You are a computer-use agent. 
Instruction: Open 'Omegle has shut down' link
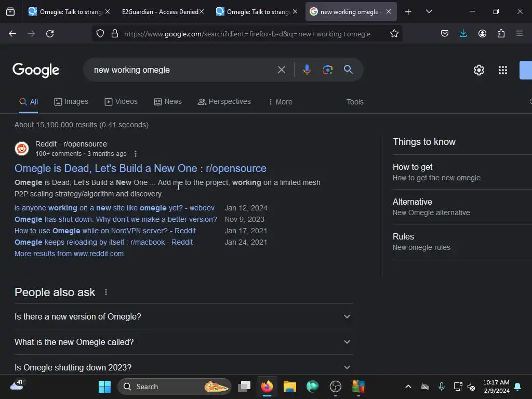pyautogui.click(x=115, y=220)
